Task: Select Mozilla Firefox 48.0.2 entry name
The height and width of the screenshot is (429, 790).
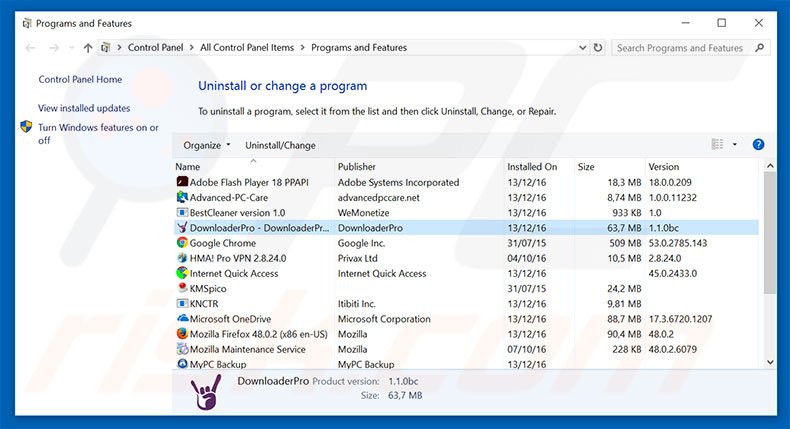Action: (258, 334)
